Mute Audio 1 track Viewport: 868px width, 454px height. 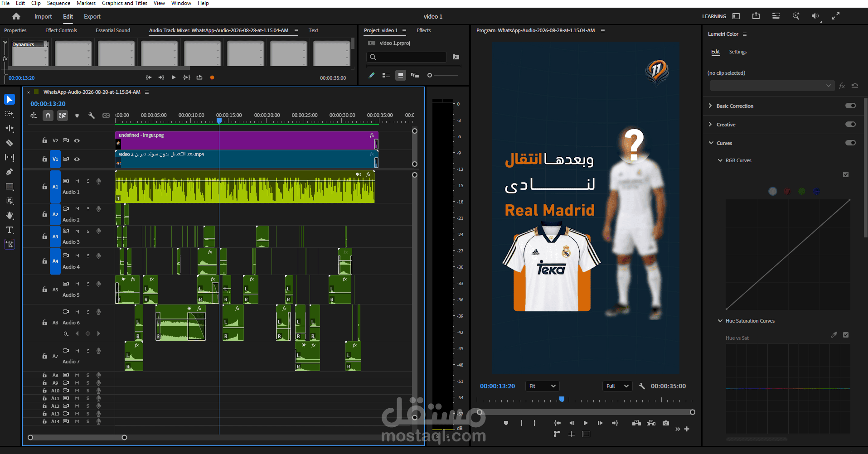(77, 181)
